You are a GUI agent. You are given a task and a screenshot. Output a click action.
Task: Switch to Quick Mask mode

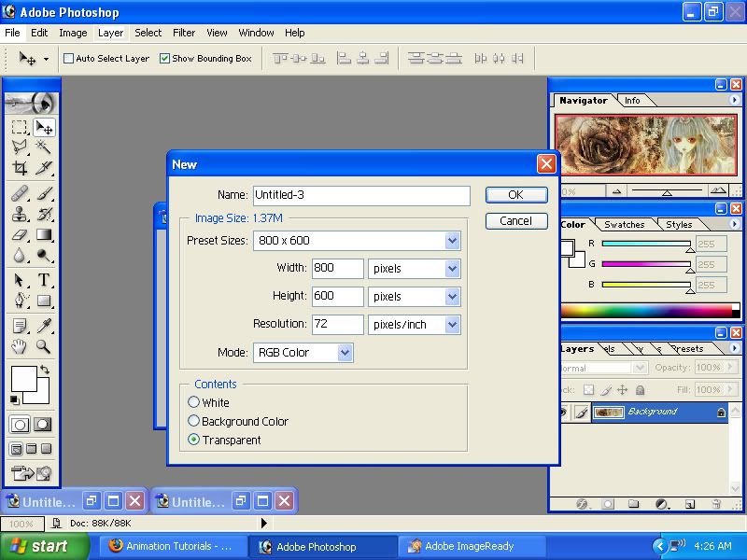pos(42,425)
